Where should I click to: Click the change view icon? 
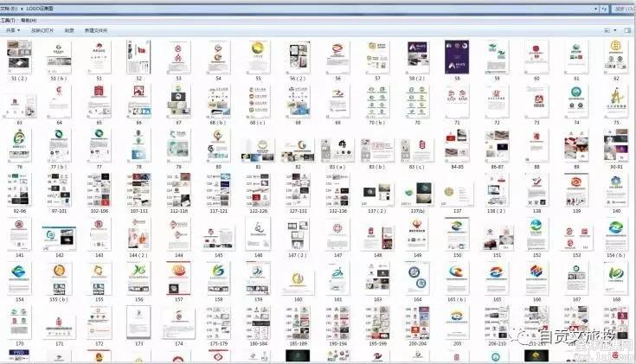point(607,30)
